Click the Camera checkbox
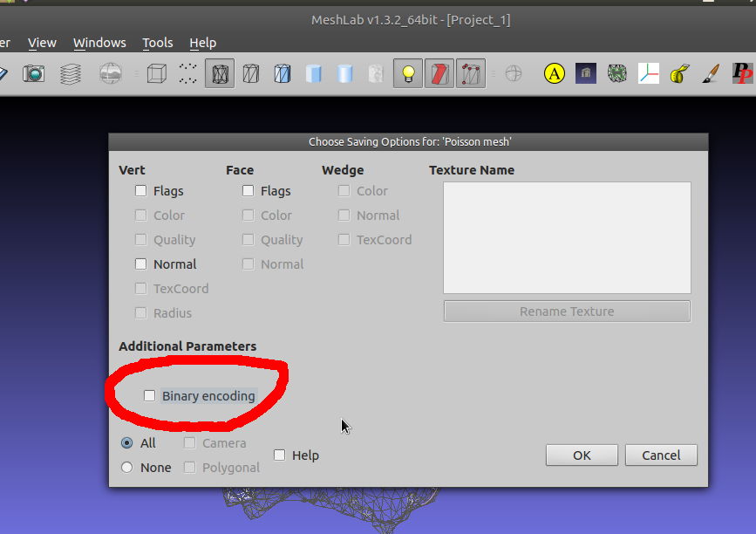 click(189, 443)
